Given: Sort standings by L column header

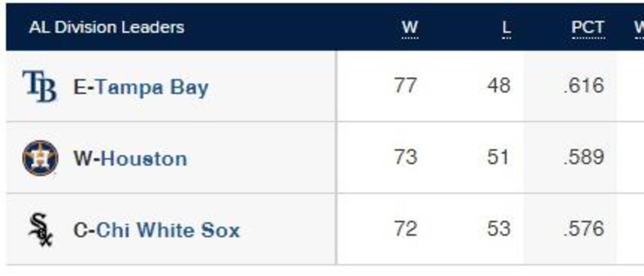Looking at the screenshot, I should [x=506, y=28].
